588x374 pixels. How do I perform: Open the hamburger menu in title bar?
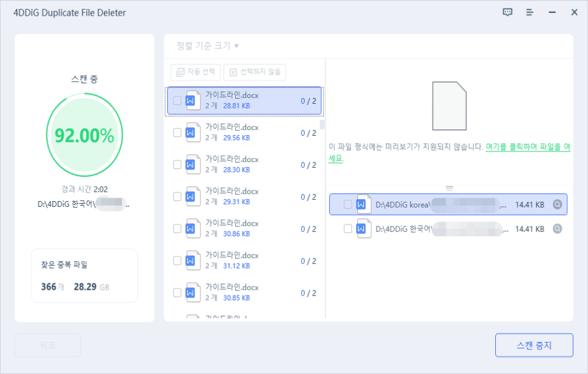(x=529, y=12)
